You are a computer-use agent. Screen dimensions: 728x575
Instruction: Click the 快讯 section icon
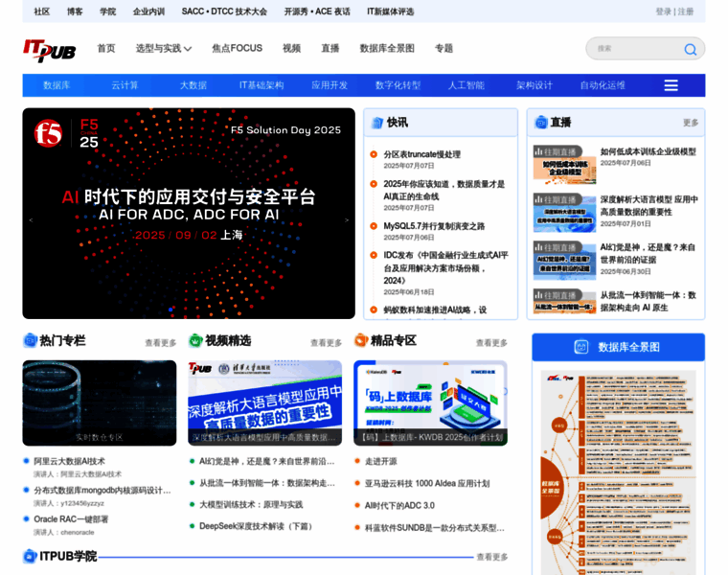377,123
